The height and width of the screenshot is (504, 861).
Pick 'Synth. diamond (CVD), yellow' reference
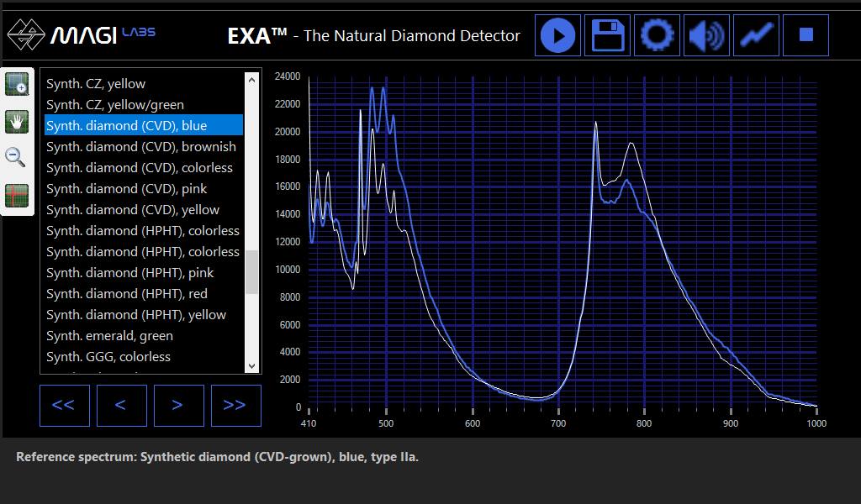click(143, 209)
